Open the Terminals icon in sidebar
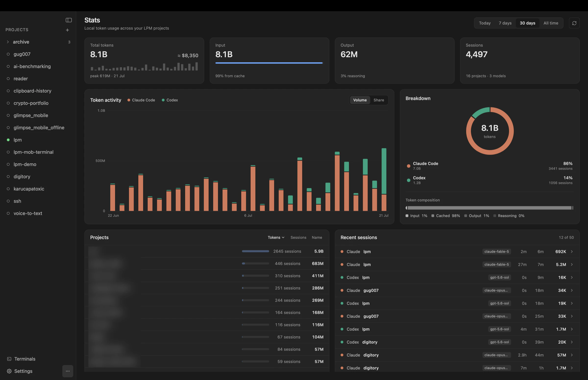The height and width of the screenshot is (380, 588). coord(9,359)
